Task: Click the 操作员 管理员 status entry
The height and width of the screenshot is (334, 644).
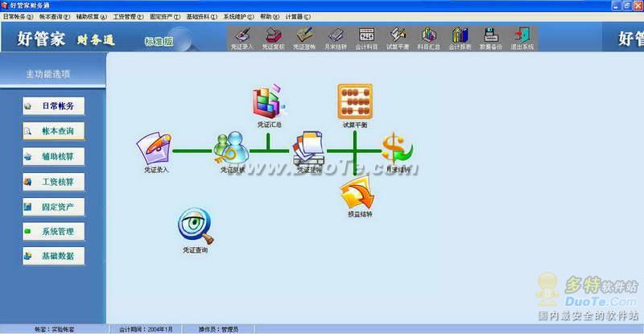Action: 218,329
